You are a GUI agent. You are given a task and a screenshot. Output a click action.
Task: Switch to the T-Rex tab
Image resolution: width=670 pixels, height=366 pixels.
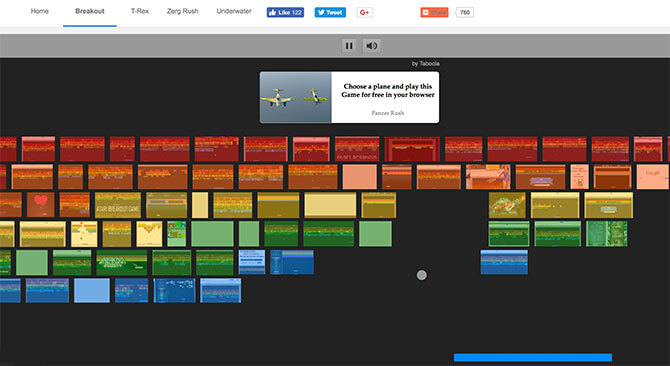(x=140, y=11)
